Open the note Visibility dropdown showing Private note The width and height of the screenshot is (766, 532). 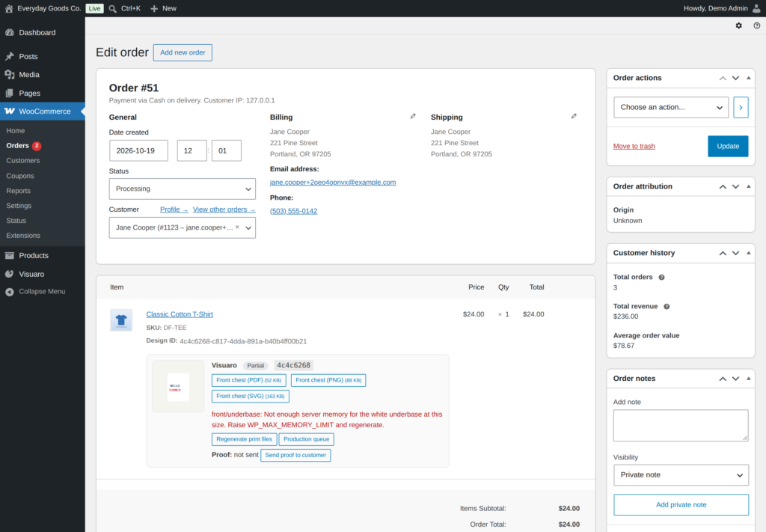tap(681, 475)
